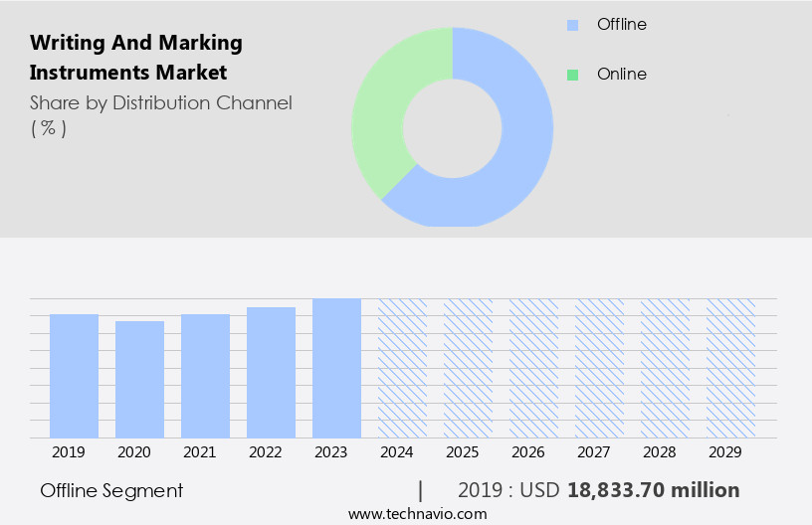Select the Offline legend label

point(621,25)
